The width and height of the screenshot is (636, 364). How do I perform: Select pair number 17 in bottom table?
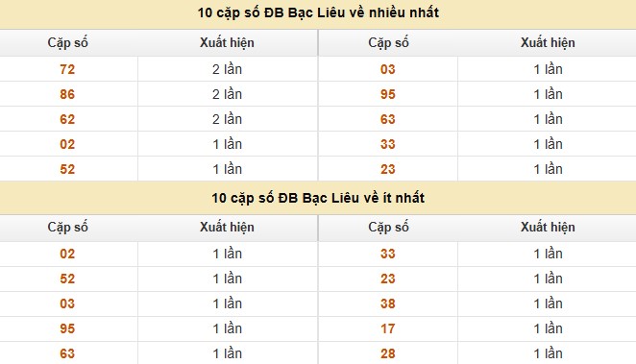[388, 328]
